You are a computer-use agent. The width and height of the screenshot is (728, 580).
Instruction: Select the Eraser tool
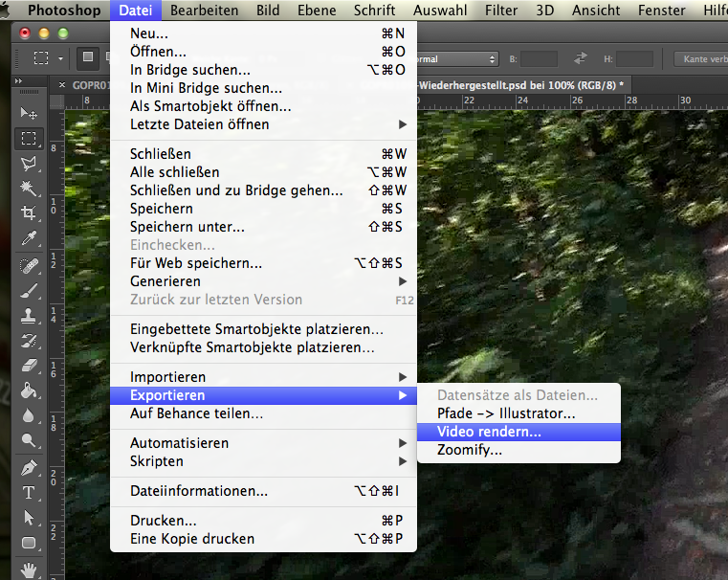29,366
